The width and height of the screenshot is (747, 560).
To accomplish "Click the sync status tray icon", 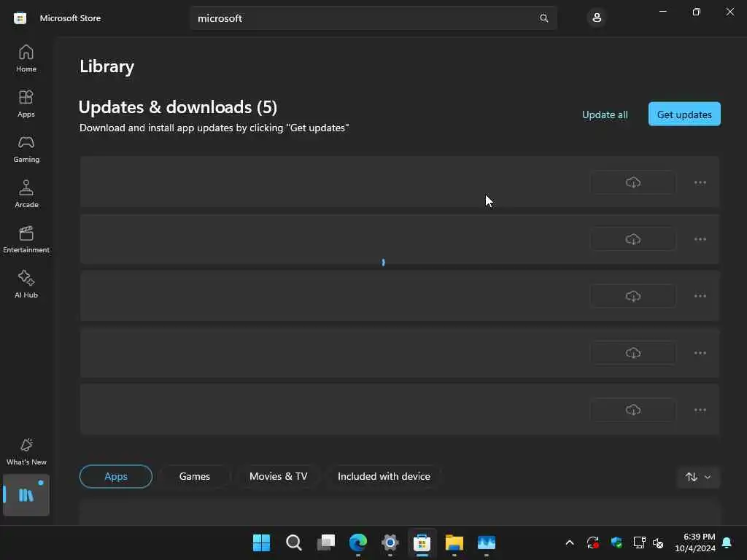I will pyautogui.click(x=592, y=542).
